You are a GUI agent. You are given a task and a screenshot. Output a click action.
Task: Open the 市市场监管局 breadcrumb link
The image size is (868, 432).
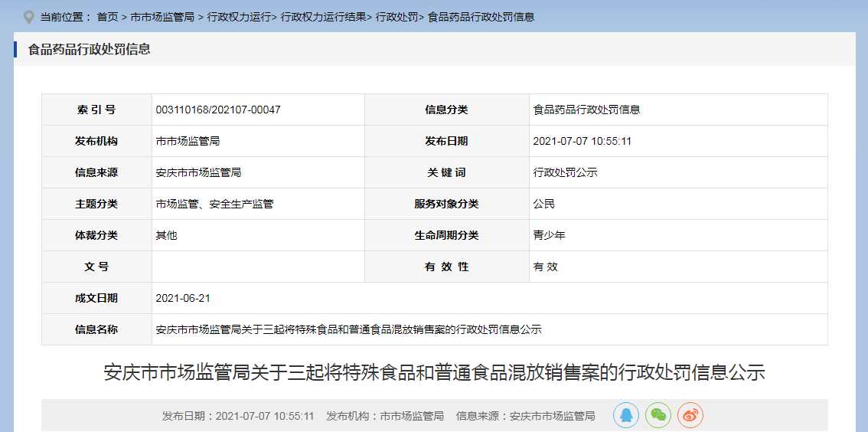tap(162, 17)
